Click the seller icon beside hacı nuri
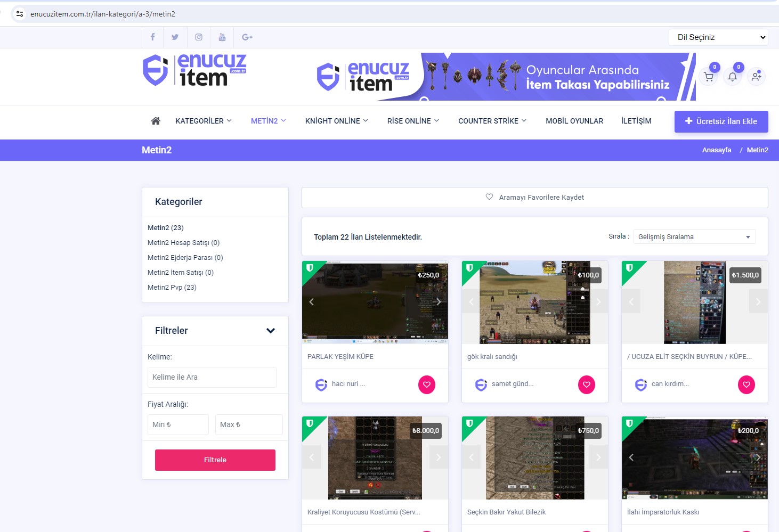Screen dimensions: 779x532 pos(321,384)
